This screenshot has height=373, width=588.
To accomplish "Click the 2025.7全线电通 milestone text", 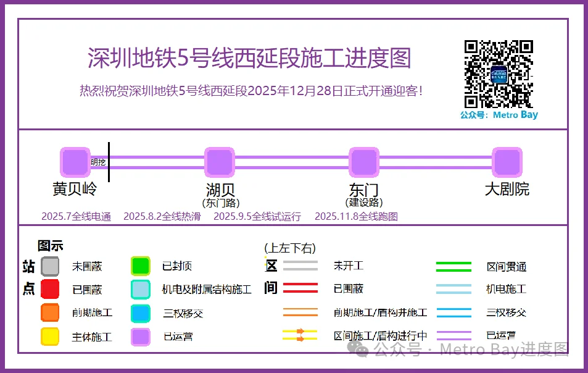I will click(77, 216).
